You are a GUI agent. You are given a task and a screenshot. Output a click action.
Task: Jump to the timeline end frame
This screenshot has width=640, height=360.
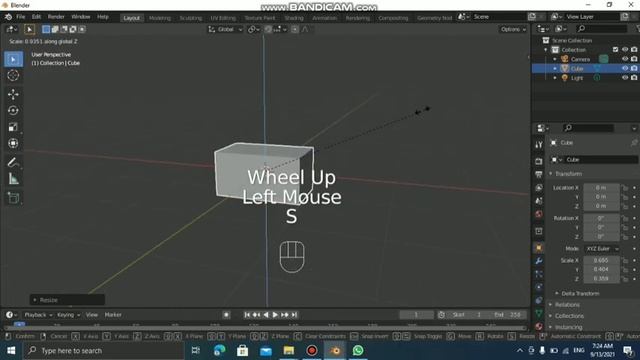point(294,315)
